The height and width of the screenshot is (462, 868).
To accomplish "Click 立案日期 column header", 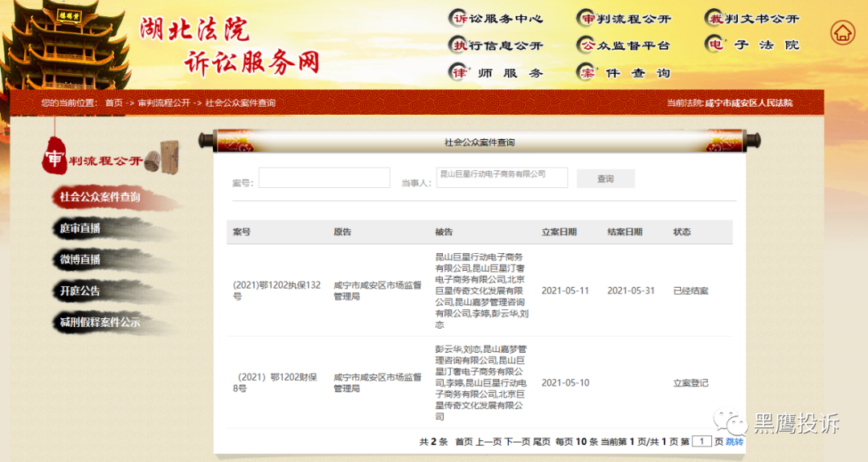I will 559,232.
